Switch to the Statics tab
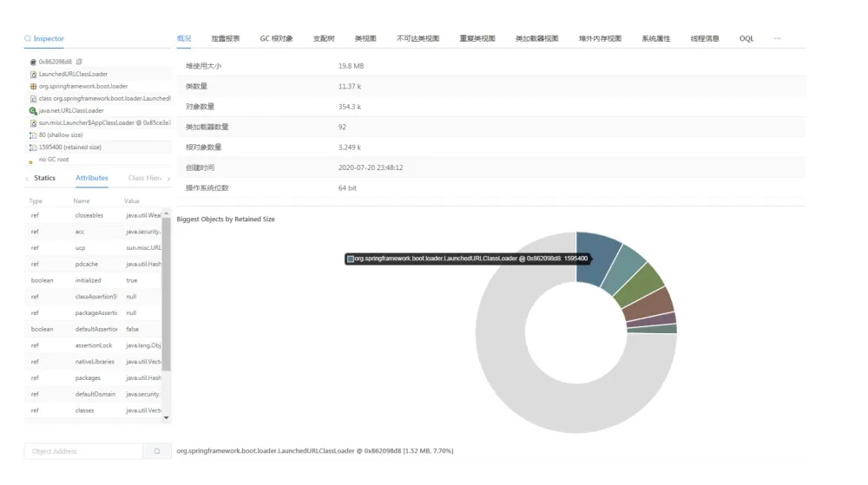This screenshot has width=868, height=485. click(45, 178)
